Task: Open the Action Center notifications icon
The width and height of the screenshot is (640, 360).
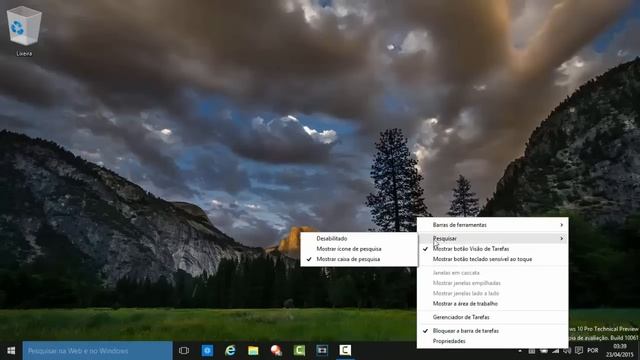Action: point(579,351)
